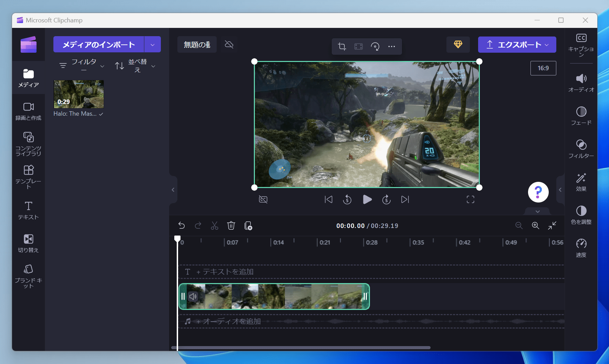Screen dimensions: 609x364
Task: Open the テキスト panel
Action: pos(28,210)
